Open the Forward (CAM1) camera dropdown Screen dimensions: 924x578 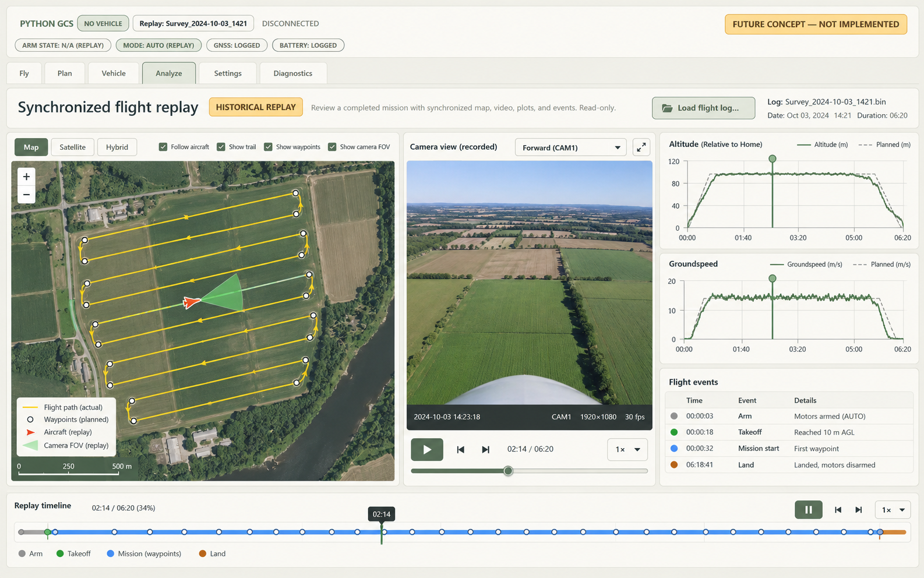coord(571,147)
